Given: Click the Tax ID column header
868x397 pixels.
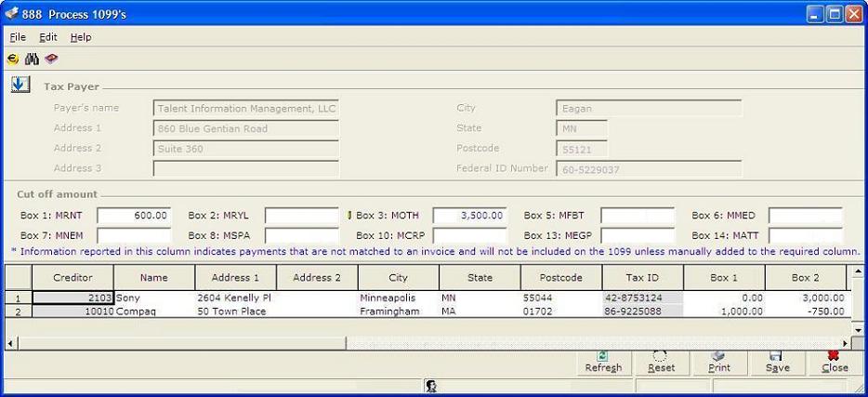Looking at the screenshot, I should (x=642, y=277).
